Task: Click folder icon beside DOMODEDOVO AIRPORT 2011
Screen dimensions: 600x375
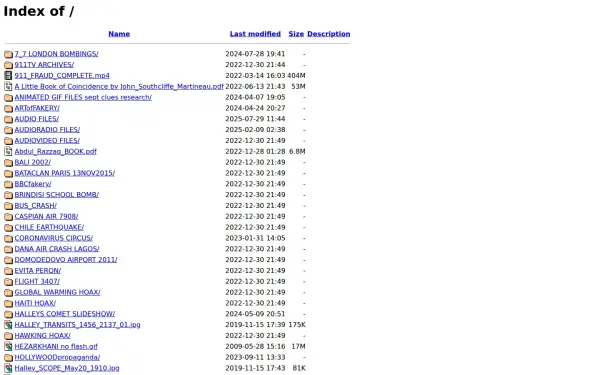Action: (8, 260)
